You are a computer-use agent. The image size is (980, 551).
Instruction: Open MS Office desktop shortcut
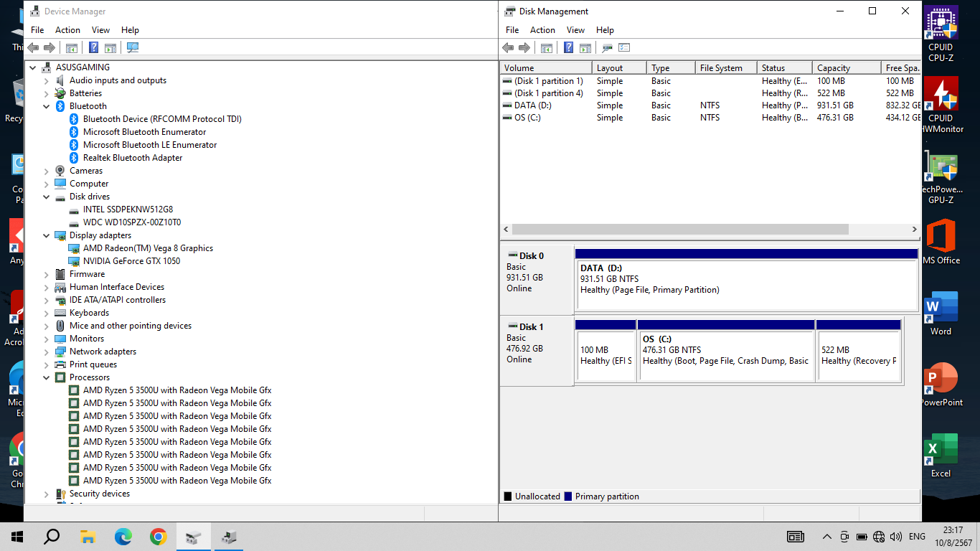941,242
